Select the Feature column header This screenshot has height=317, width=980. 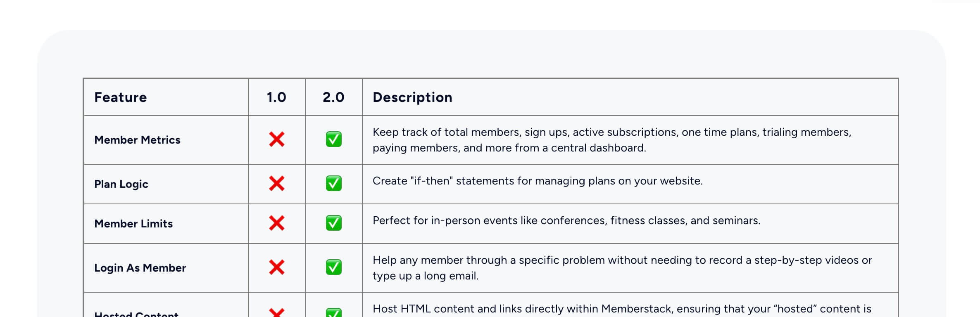tap(120, 97)
